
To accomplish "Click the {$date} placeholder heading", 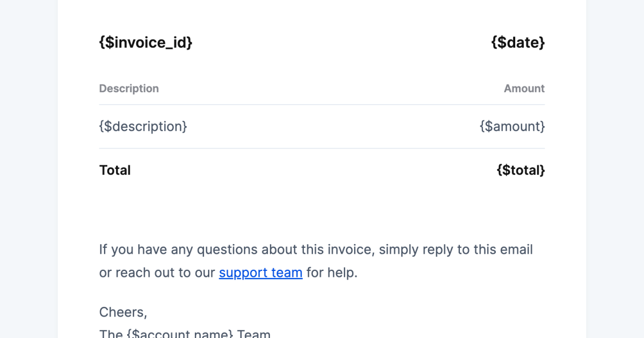I will point(518,42).
